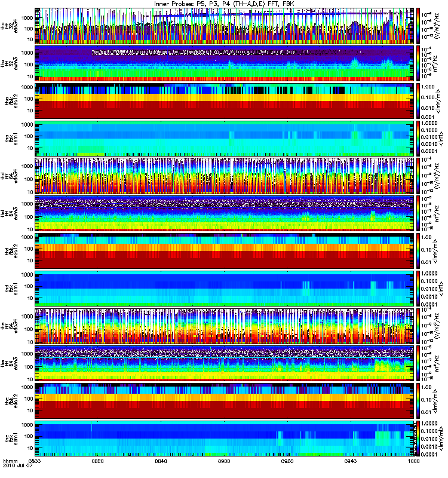Click the color bar beside the fff edc34 panel

click(418, 326)
